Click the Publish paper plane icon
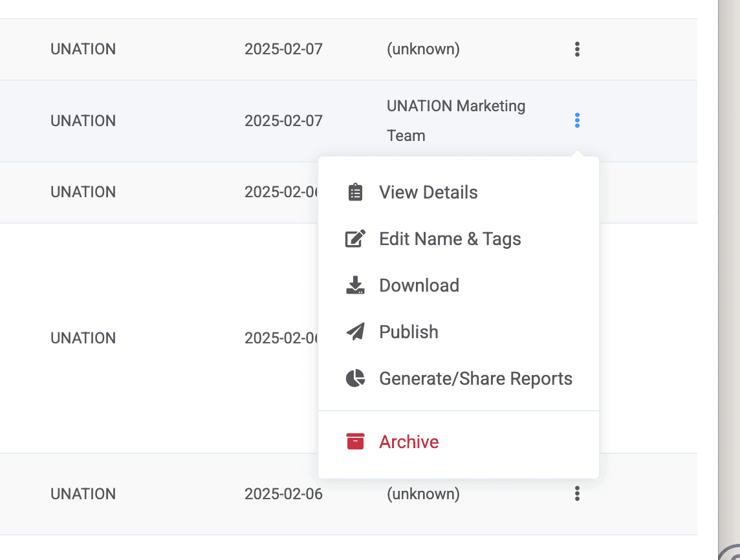The height and width of the screenshot is (560, 740). 355,332
